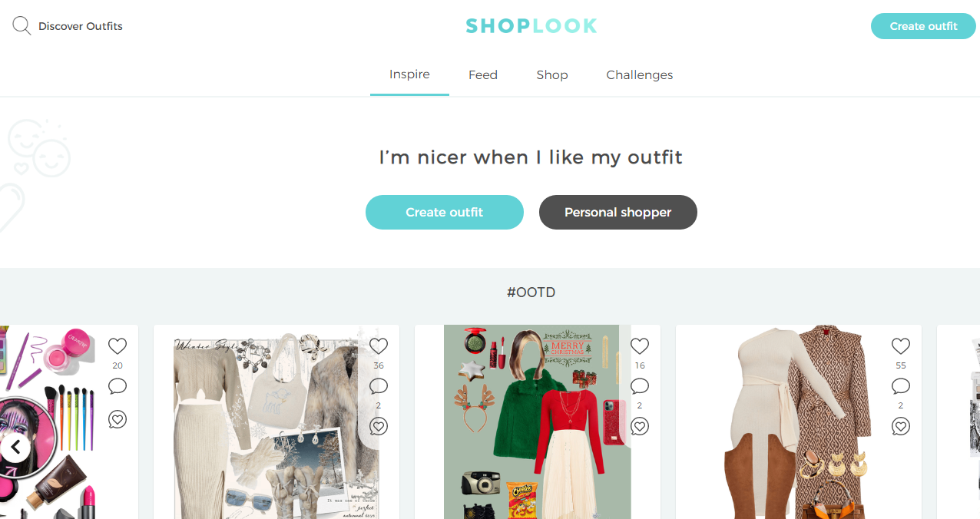The height and width of the screenshot is (519, 980).
Task: Go to previous outfits with left arrow
Action: tap(15, 447)
